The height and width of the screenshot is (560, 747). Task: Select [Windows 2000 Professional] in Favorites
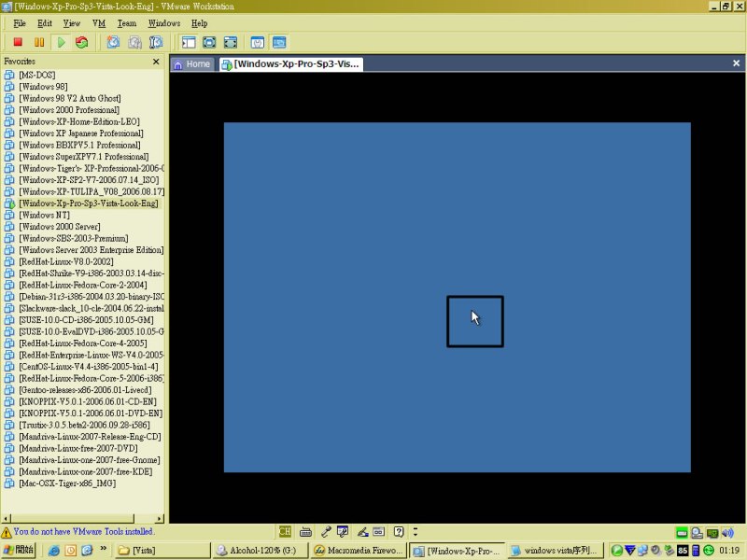point(69,110)
